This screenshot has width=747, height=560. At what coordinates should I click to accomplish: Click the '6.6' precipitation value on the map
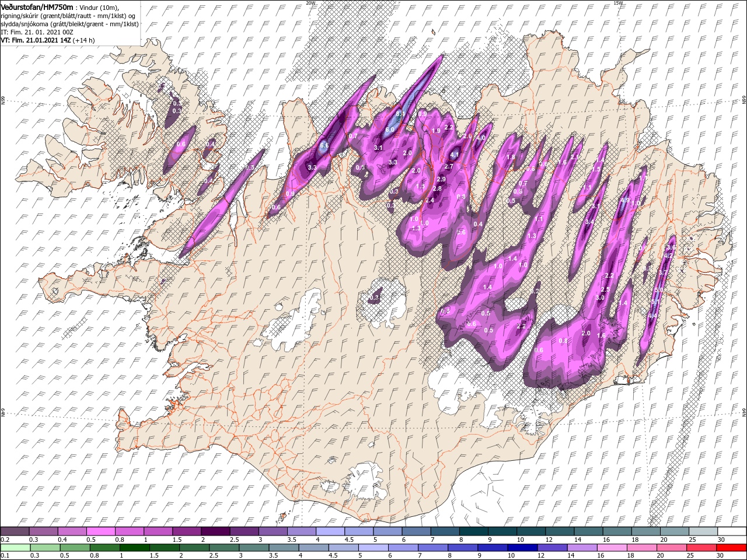click(324, 145)
